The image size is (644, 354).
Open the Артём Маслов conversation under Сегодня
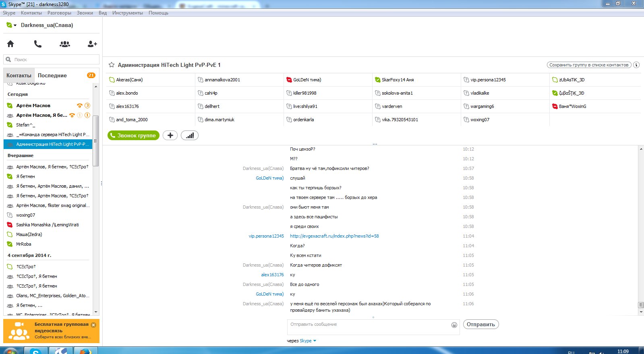click(x=48, y=106)
